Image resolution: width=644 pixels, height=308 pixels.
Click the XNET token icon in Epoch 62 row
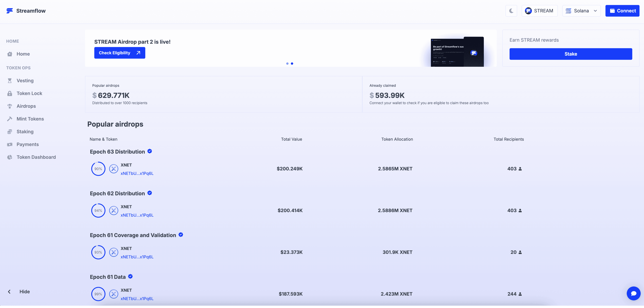pos(114,210)
